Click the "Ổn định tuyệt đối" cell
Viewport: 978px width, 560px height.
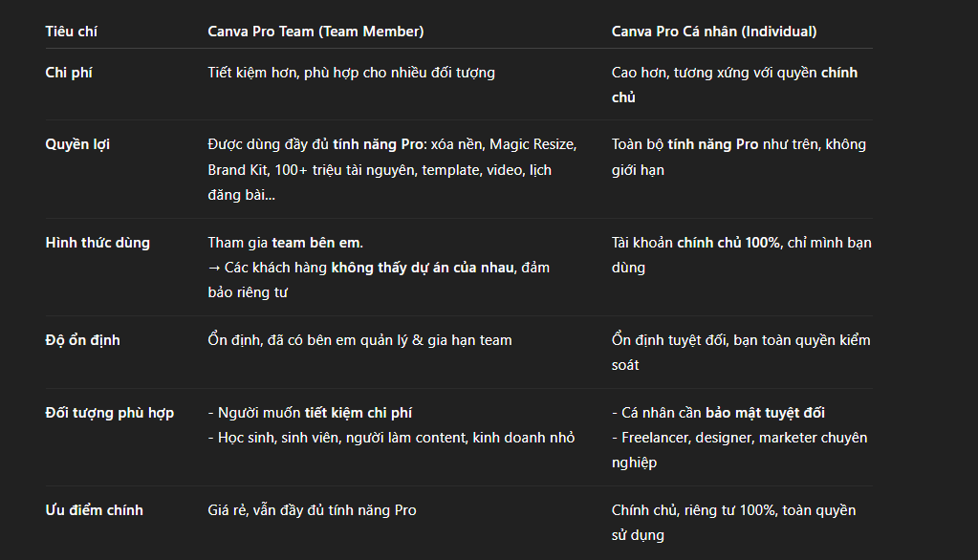coord(740,352)
